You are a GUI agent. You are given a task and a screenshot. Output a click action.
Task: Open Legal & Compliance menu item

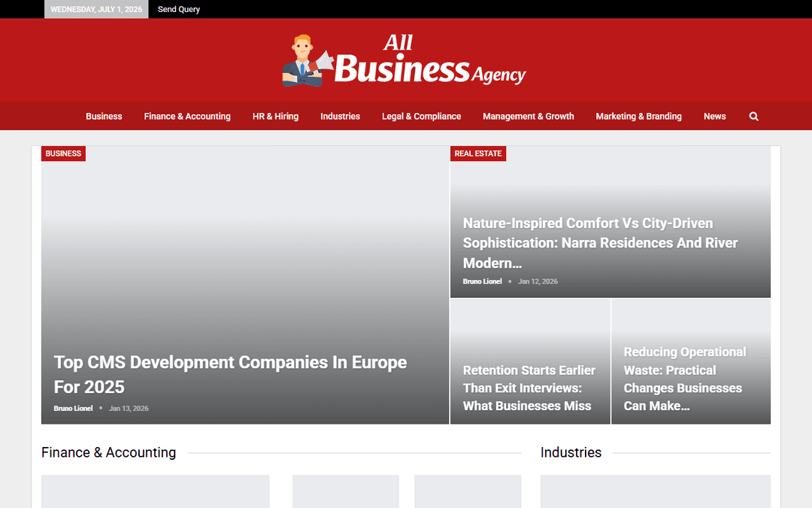[x=422, y=117]
